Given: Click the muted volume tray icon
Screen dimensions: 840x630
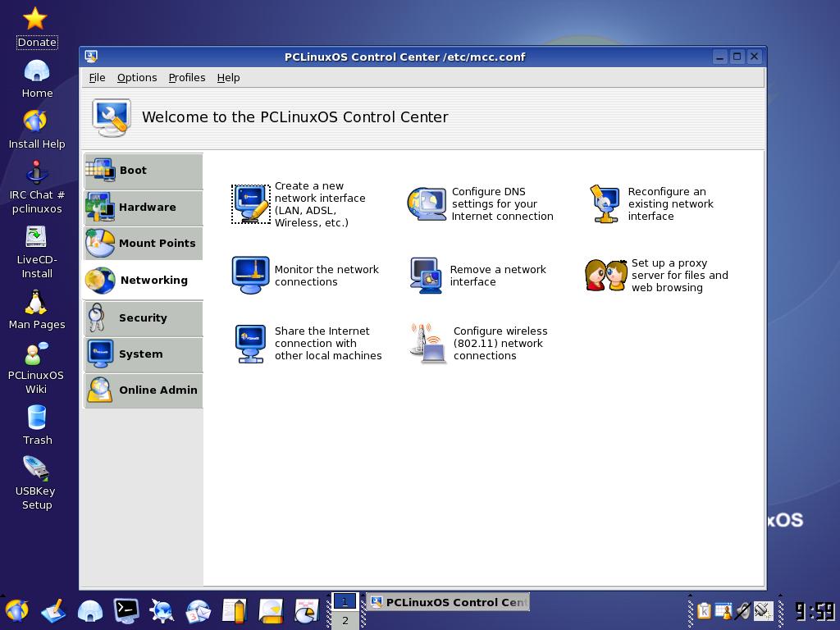Looking at the screenshot, I should click(x=743, y=610).
